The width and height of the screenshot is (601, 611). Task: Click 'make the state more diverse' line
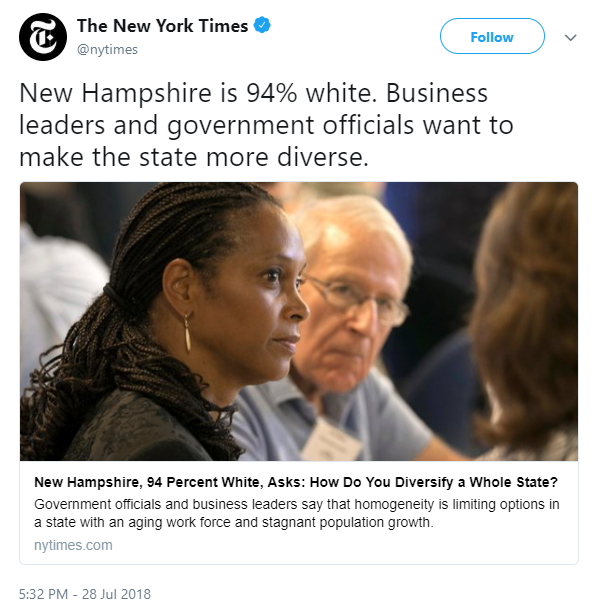194,157
